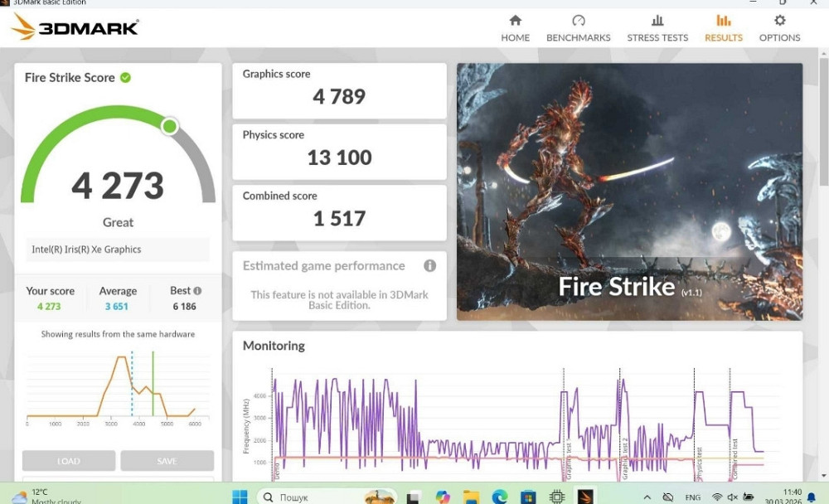Image resolution: width=829 pixels, height=504 pixels.
Task: Click the Windows taskbar search box
Action: (x=308, y=497)
